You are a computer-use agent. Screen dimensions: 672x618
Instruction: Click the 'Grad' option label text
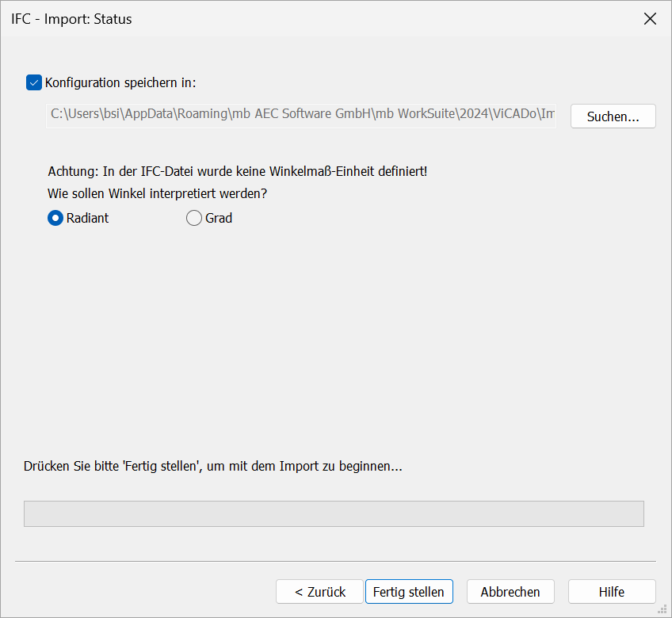click(219, 218)
